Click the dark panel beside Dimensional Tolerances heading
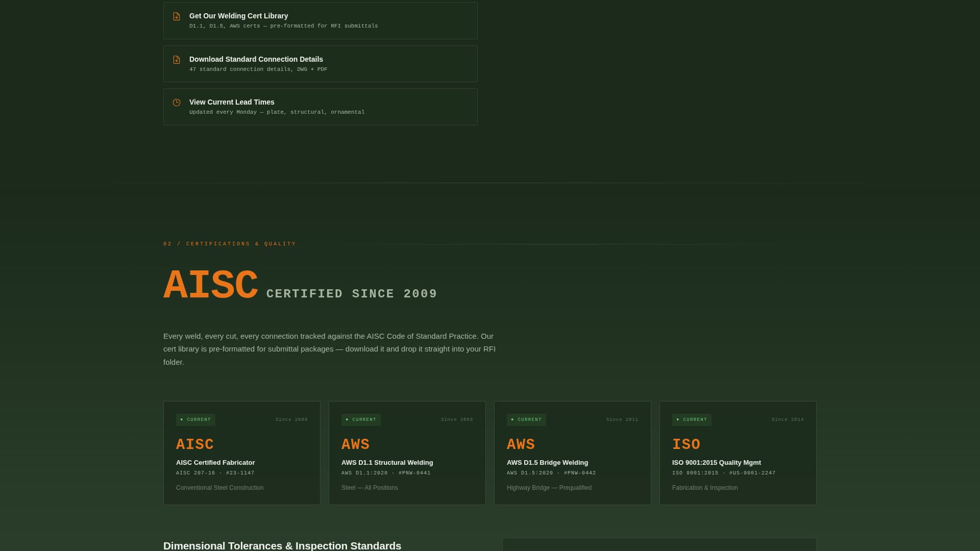This screenshot has width=980, height=551. (x=658, y=546)
